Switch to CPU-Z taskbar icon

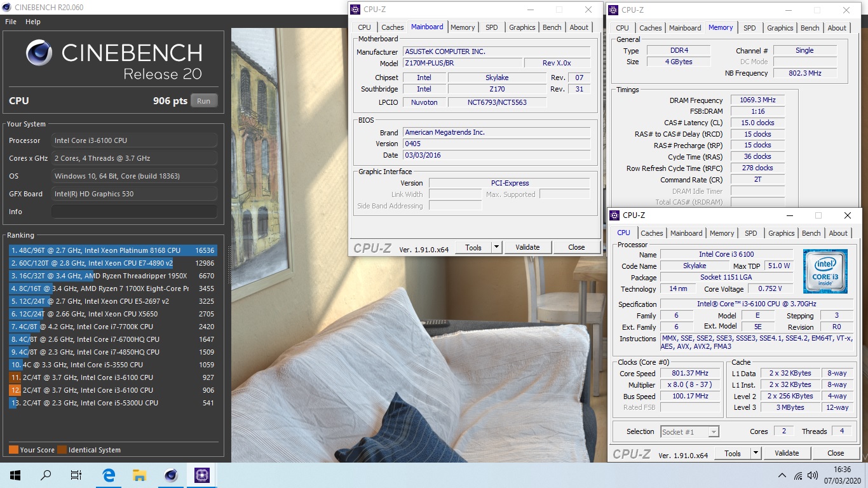pos(202,475)
